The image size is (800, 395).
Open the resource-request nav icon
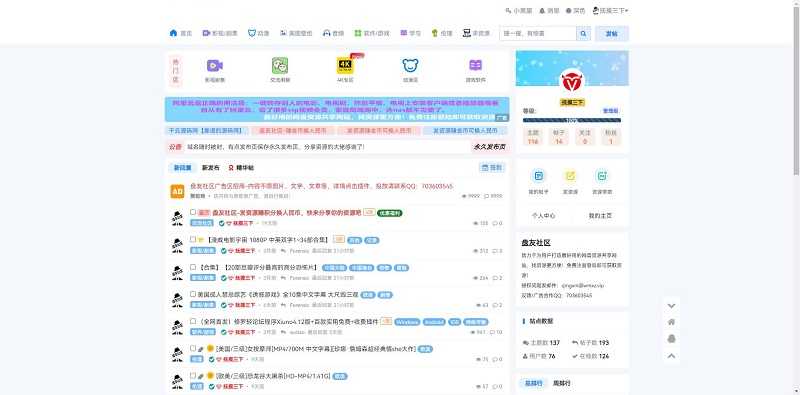466,33
